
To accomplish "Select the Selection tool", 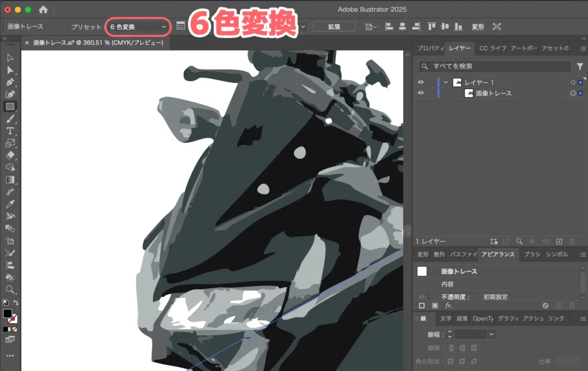I will [x=9, y=57].
